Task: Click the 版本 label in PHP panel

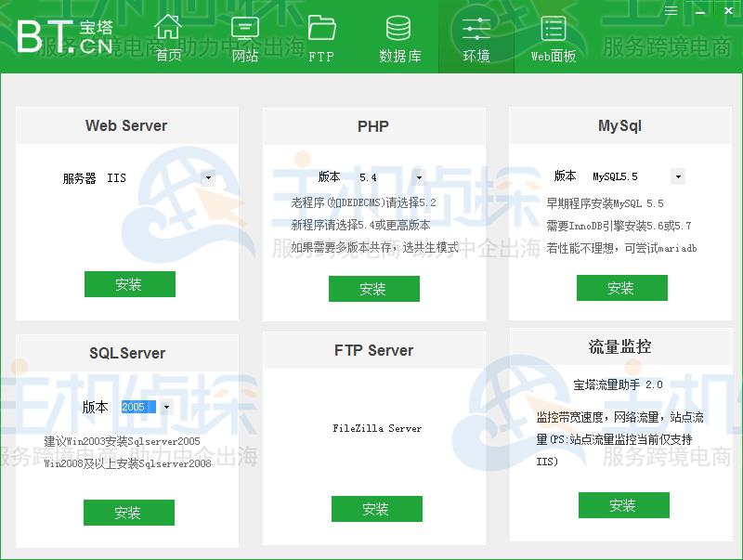Action: tap(330, 176)
